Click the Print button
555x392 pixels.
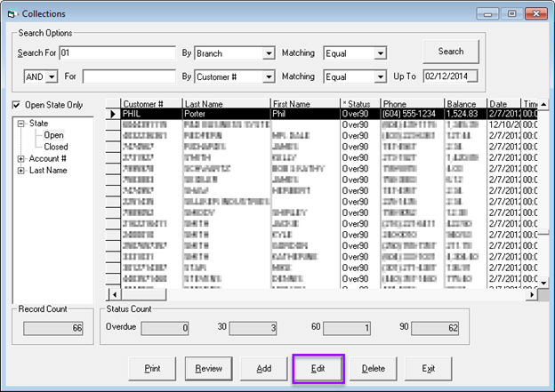(x=152, y=369)
